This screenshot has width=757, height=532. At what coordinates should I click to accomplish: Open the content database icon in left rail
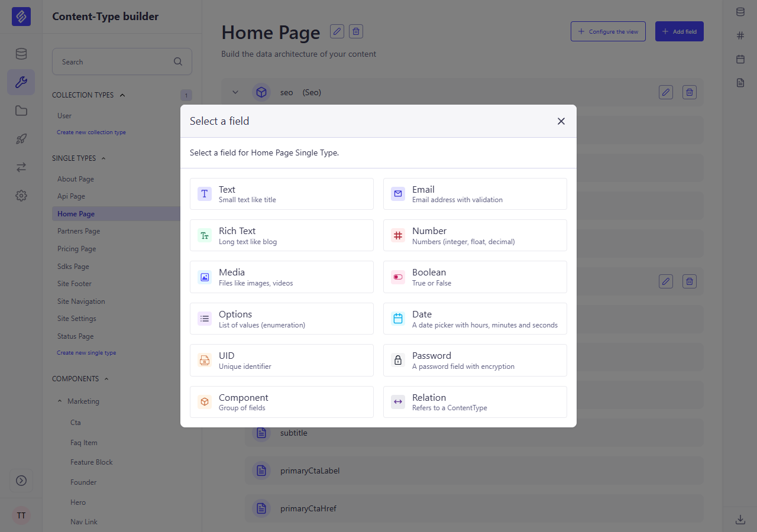click(21, 54)
